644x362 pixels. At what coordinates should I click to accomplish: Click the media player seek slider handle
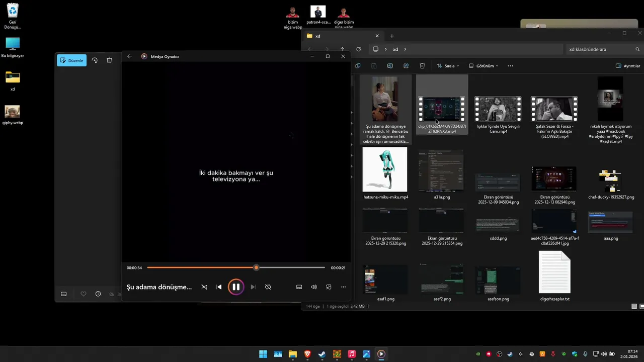(256, 267)
